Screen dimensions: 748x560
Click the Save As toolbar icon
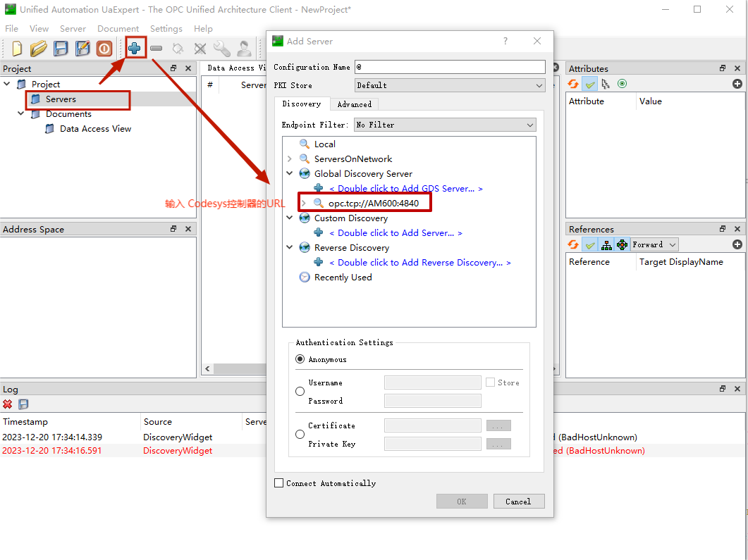pos(82,48)
